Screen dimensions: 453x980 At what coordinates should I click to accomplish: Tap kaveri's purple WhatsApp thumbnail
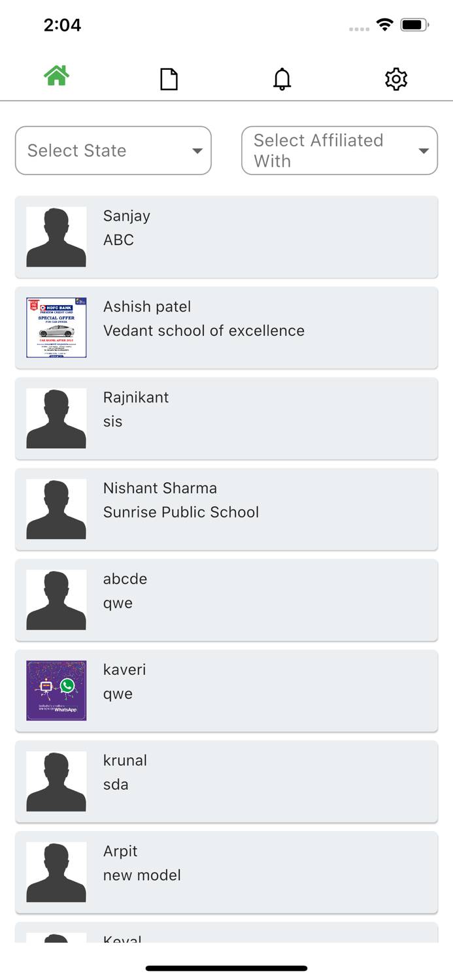(x=56, y=691)
